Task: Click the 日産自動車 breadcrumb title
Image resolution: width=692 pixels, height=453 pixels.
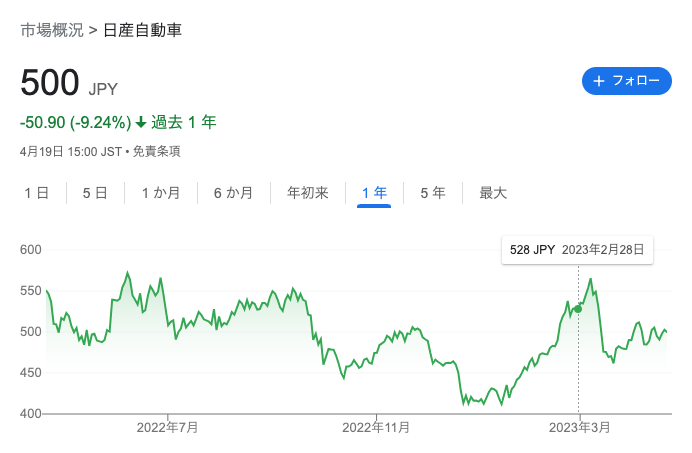Action: click(143, 30)
